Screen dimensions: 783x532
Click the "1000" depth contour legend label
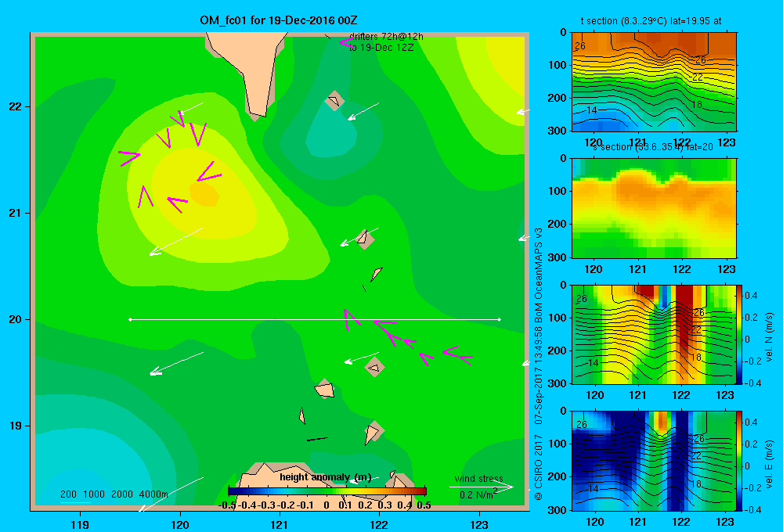(x=94, y=494)
